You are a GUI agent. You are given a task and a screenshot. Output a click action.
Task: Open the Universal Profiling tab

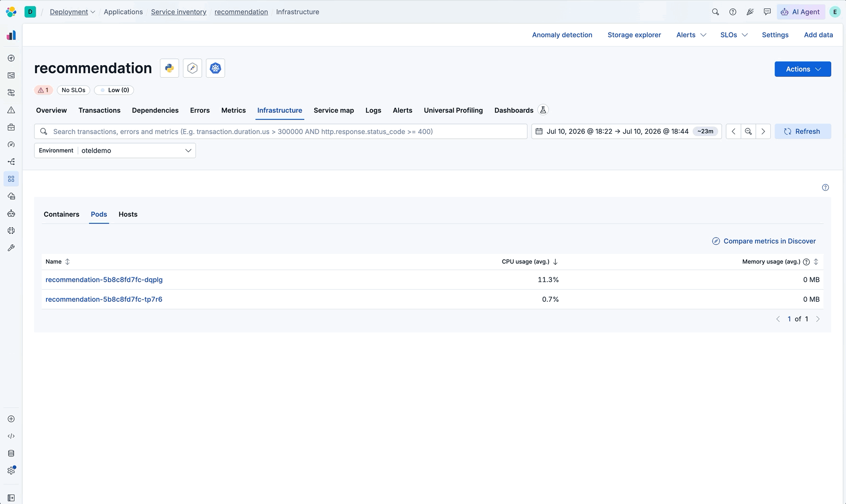pyautogui.click(x=453, y=110)
